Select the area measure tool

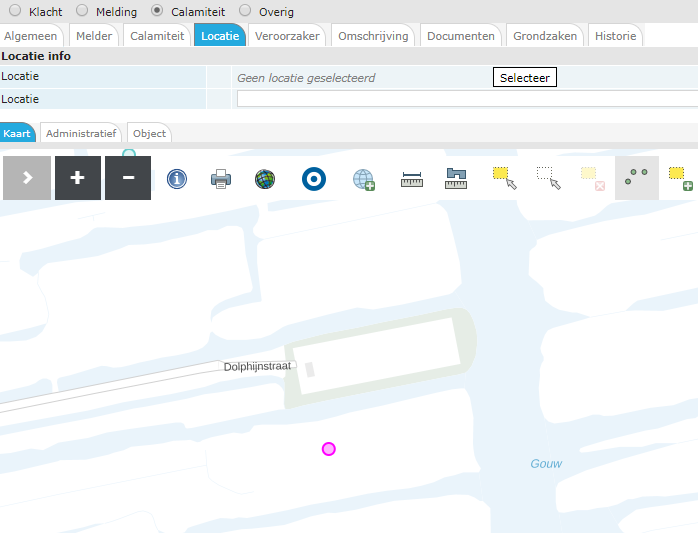457,179
